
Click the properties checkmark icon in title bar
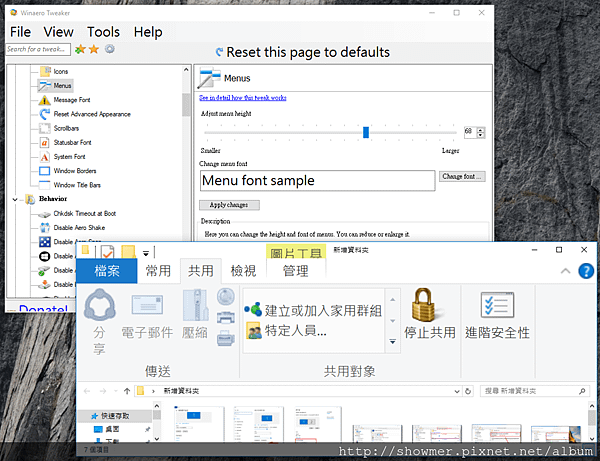point(108,252)
